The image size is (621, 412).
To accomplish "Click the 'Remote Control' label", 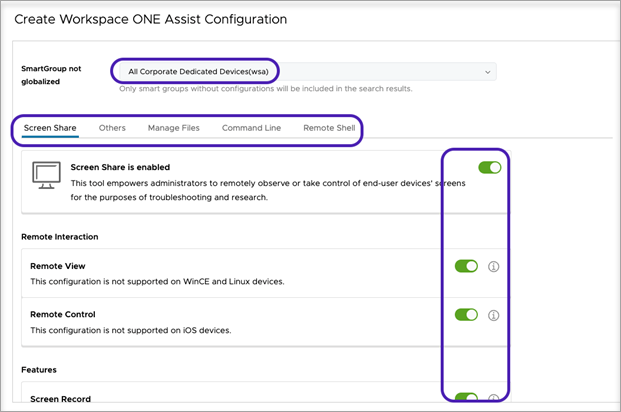I will coord(63,315).
